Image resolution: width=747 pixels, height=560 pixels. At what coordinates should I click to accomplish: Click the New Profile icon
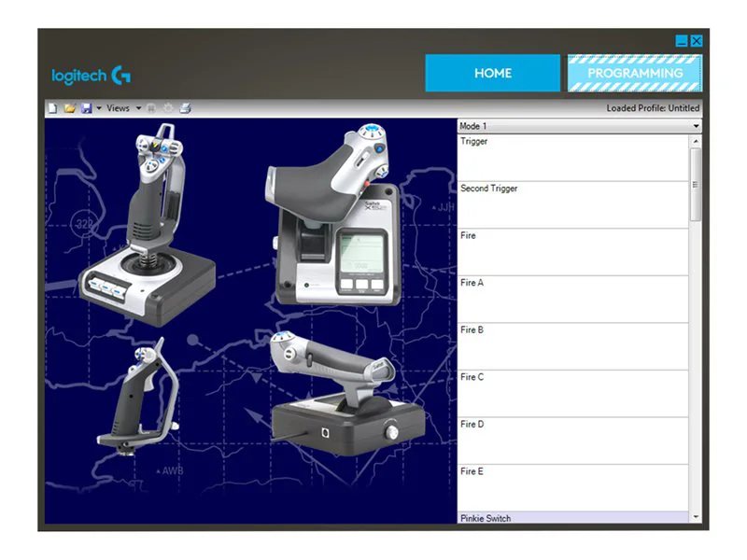click(53, 108)
